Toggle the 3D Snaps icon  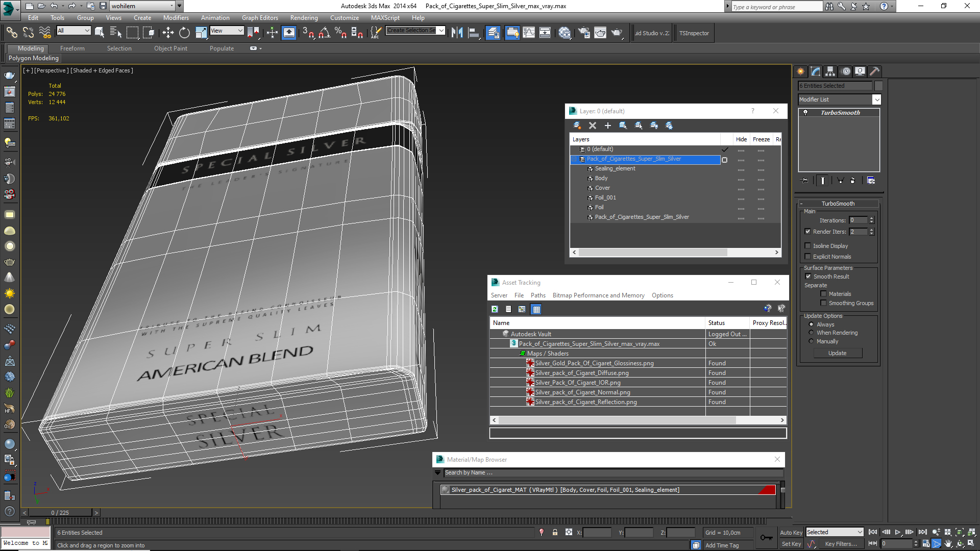(308, 33)
